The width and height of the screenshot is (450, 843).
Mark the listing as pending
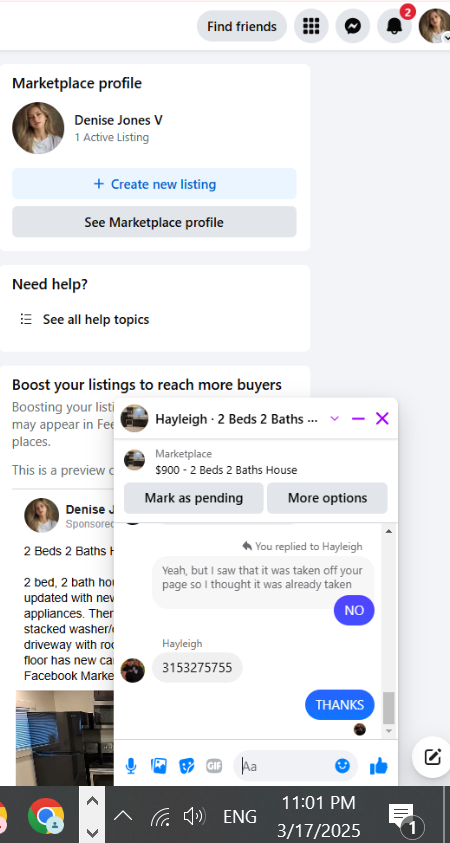tap(194, 498)
